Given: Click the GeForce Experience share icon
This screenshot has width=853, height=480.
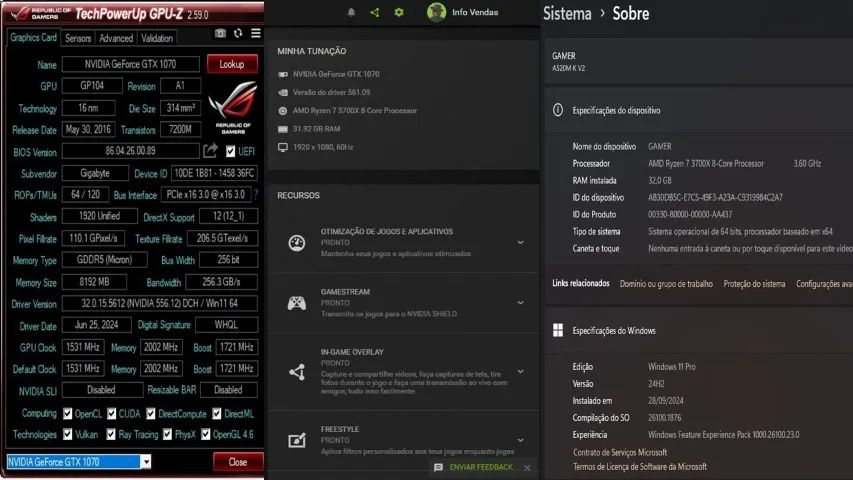Looking at the screenshot, I should click(375, 12).
